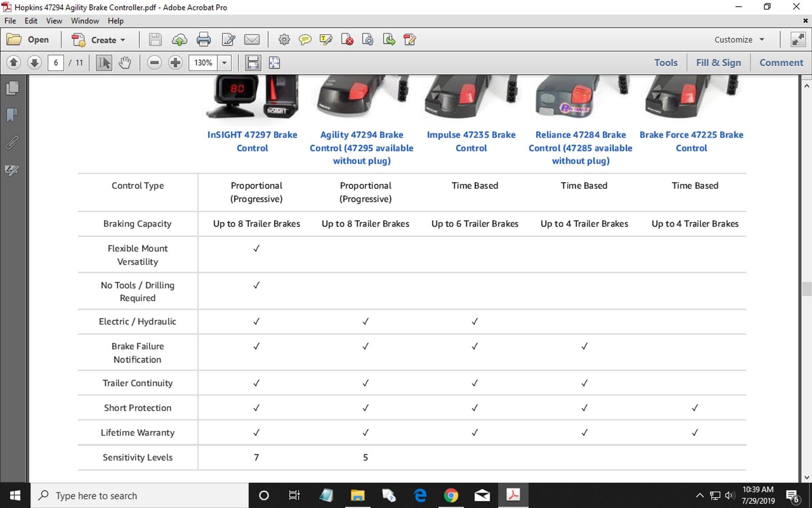
Task: Send file via the envelope email icon
Action: click(x=252, y=40)
